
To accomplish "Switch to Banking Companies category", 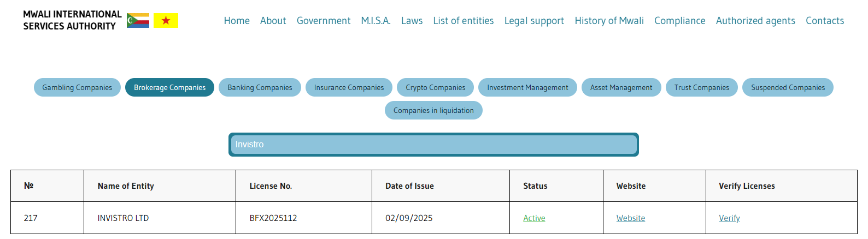I will [x=260, y=87].
